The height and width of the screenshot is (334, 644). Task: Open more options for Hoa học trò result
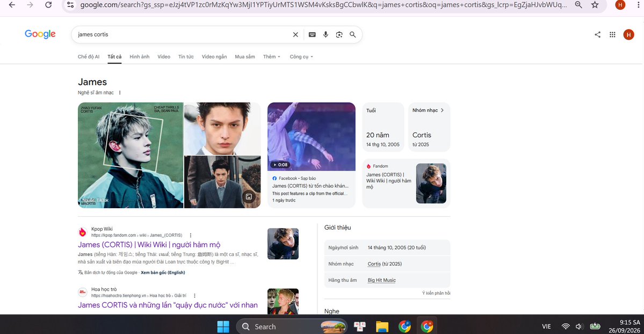coord(194,296)
